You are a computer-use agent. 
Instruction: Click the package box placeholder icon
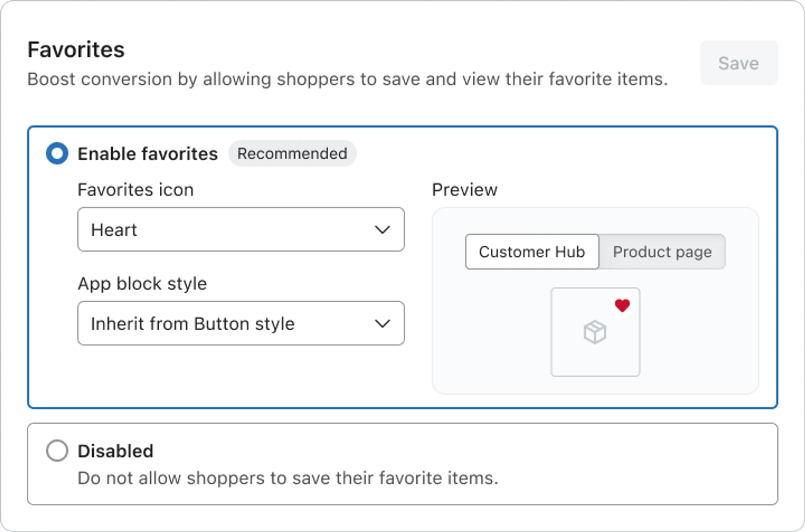pos(594,332)
